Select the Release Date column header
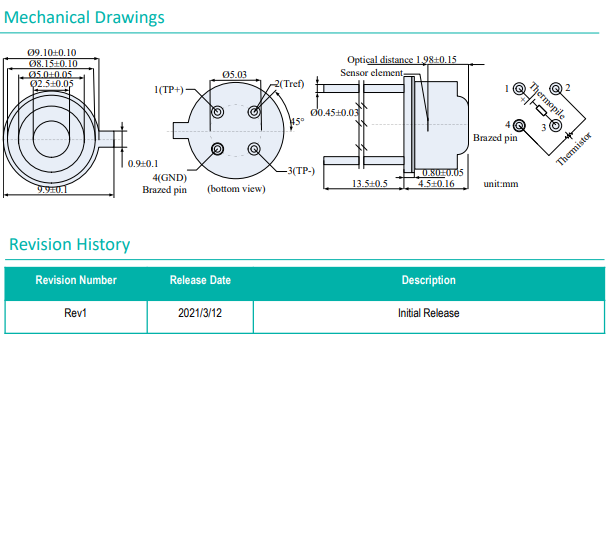The width and height of the screenshot is (611, 533). 200,280
